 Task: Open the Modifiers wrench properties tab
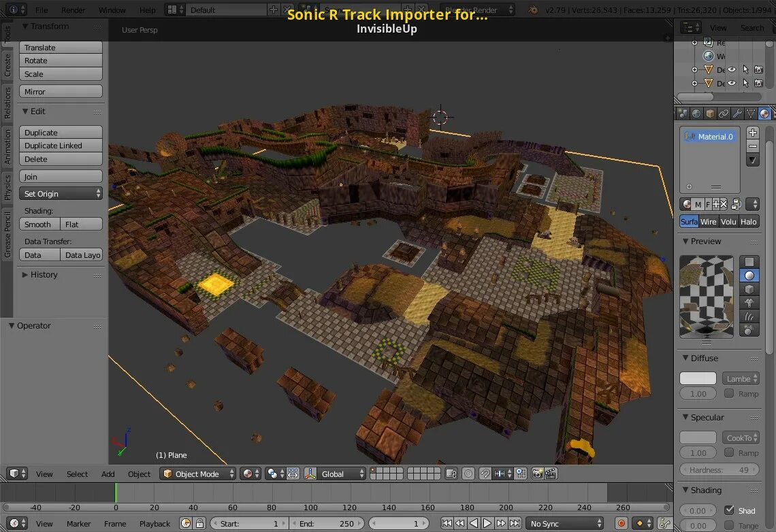pyautogui.click(x=737, y=114)
